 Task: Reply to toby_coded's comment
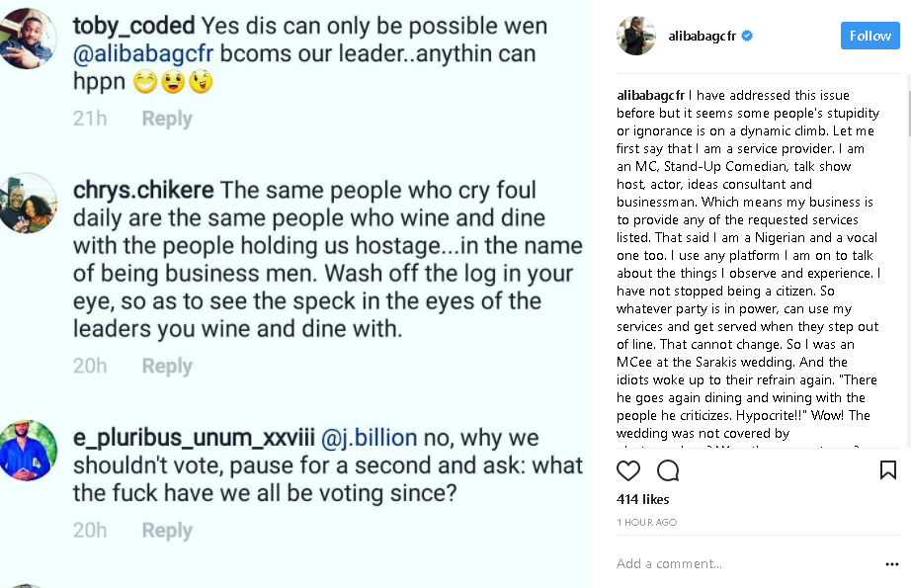pyautogui.click(x=167, y=119)
